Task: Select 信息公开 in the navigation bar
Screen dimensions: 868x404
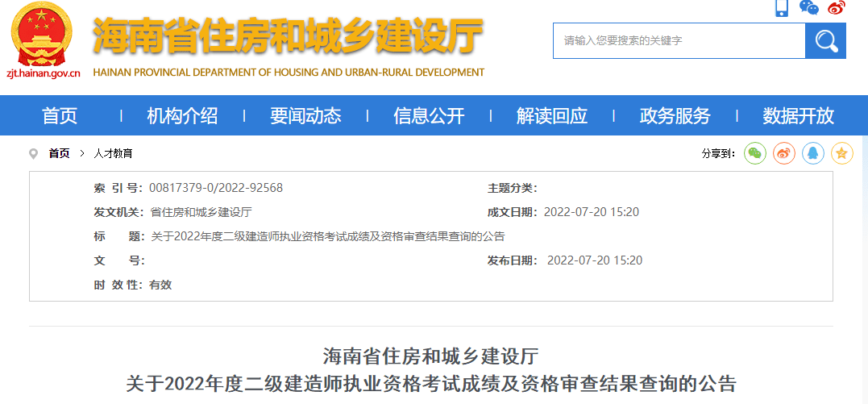Action: click(x=429, y=116)
